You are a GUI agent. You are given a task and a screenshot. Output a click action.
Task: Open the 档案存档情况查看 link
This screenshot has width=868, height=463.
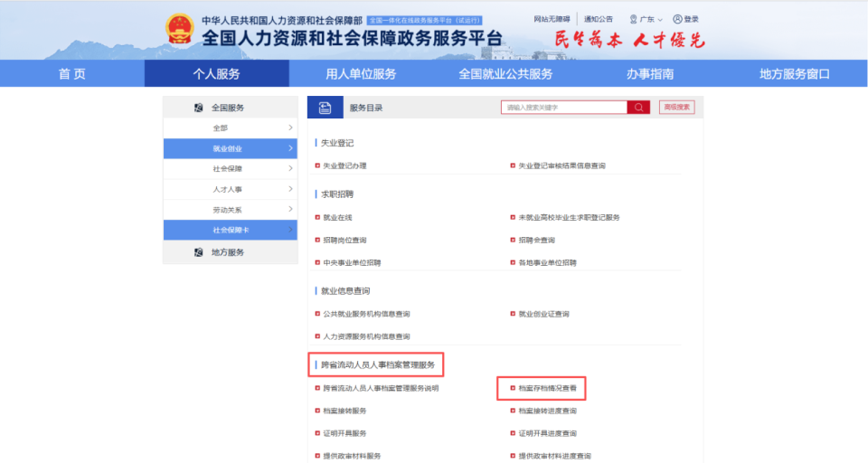coord(548,388)
